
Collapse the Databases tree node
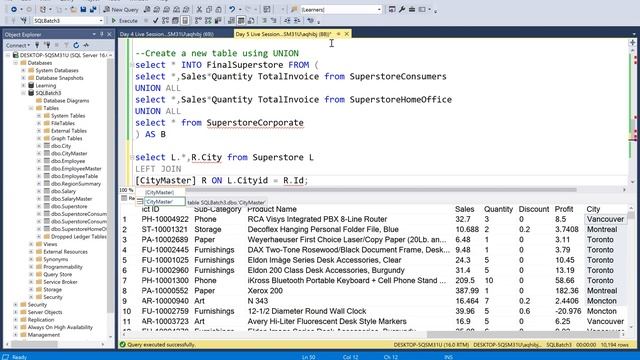(16, 63)
